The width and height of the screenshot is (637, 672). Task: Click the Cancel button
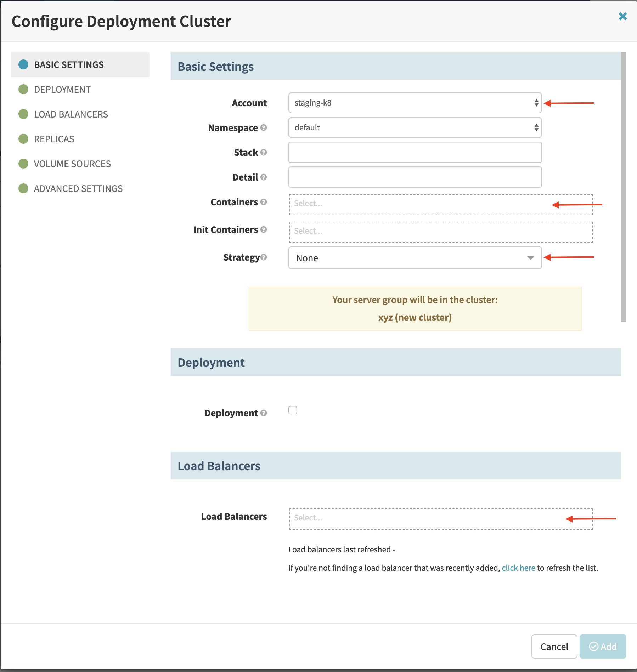coord(554,647)
